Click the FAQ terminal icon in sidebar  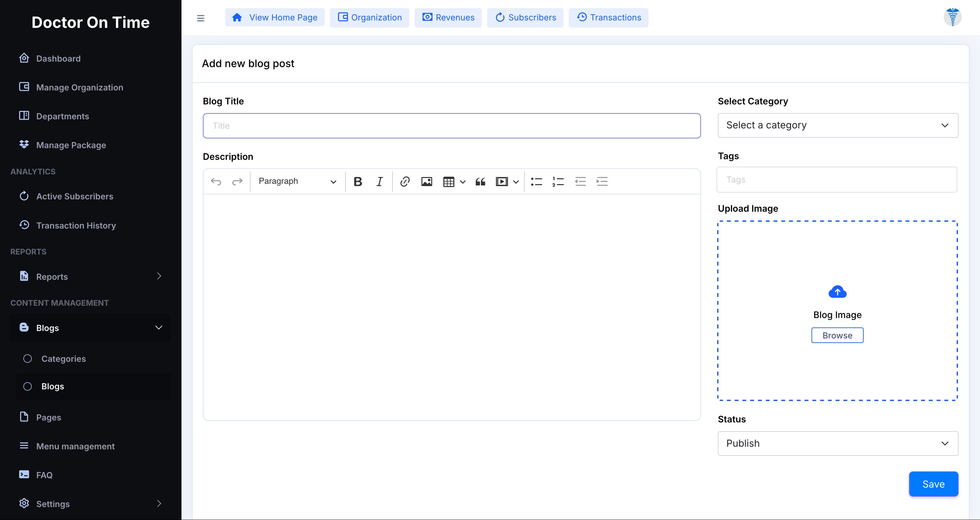24,474
